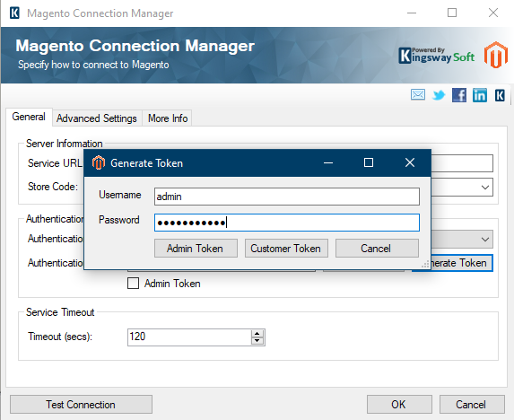
Task: Click the Generate Token dialog resize grip
Action: click(425, 265)
